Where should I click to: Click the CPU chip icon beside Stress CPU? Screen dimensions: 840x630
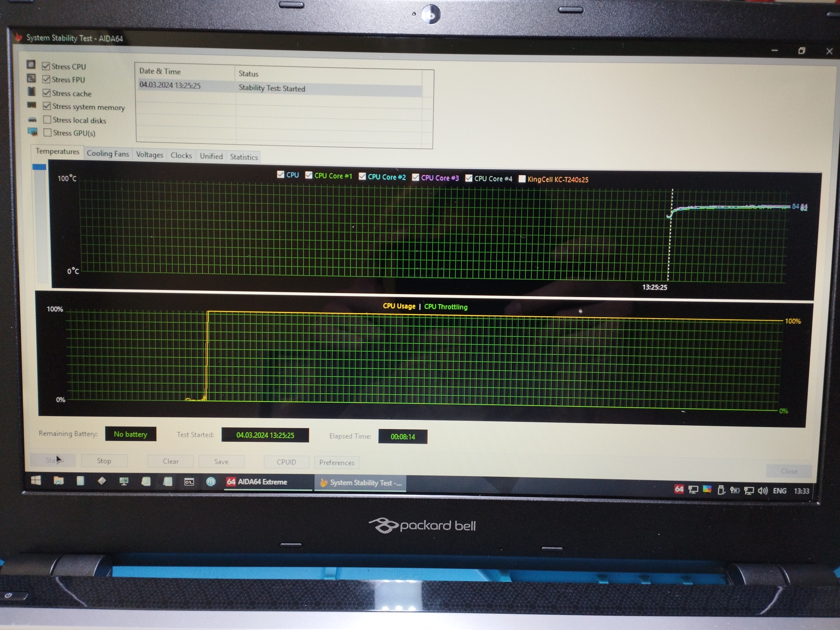tap(31, 65)
